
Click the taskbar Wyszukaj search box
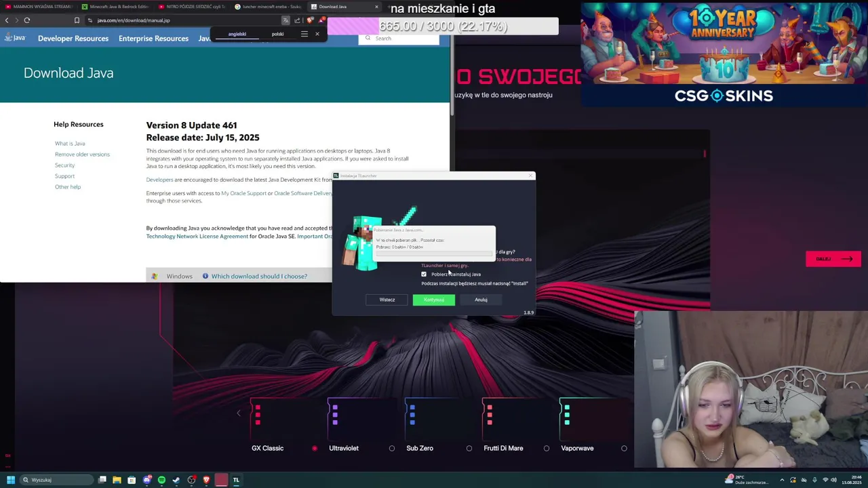click(56, 480)
